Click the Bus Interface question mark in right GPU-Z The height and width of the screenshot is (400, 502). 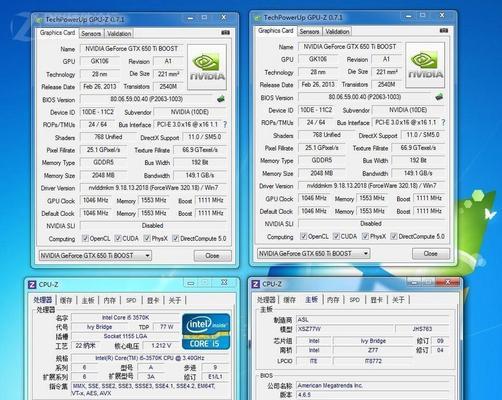(x=443, y=122)
